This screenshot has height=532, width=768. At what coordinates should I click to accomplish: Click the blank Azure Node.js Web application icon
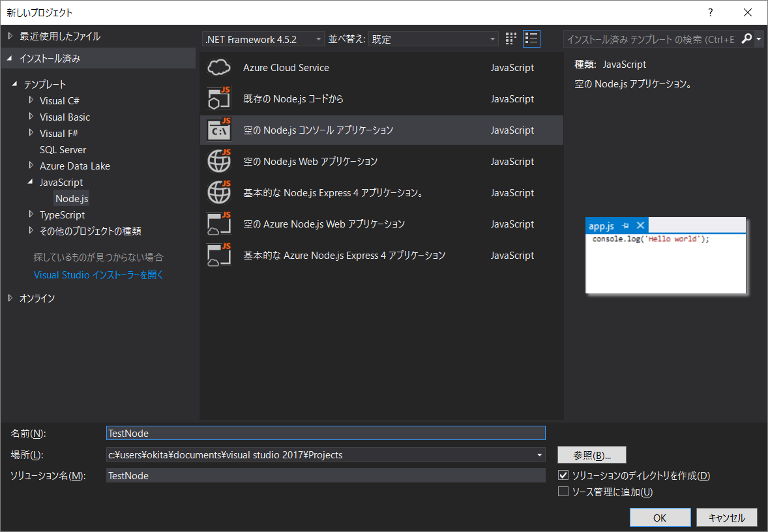(x=219, y=224)
